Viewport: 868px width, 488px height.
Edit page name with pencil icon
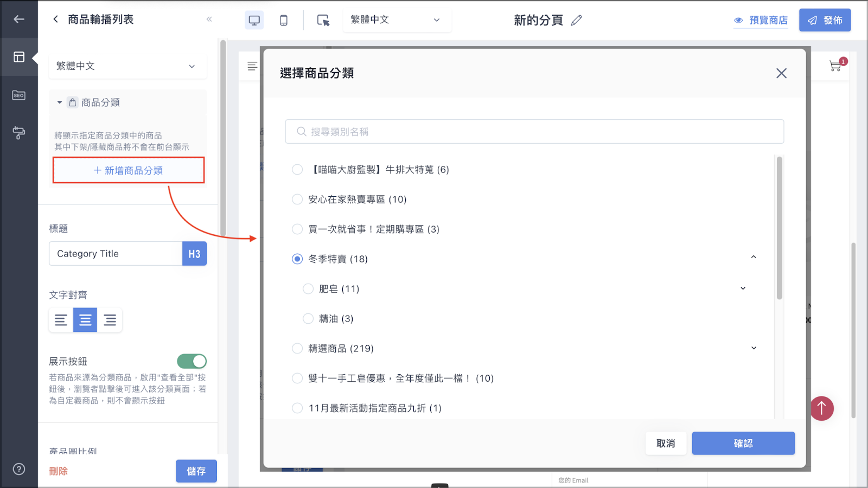(x=577, y=20)
